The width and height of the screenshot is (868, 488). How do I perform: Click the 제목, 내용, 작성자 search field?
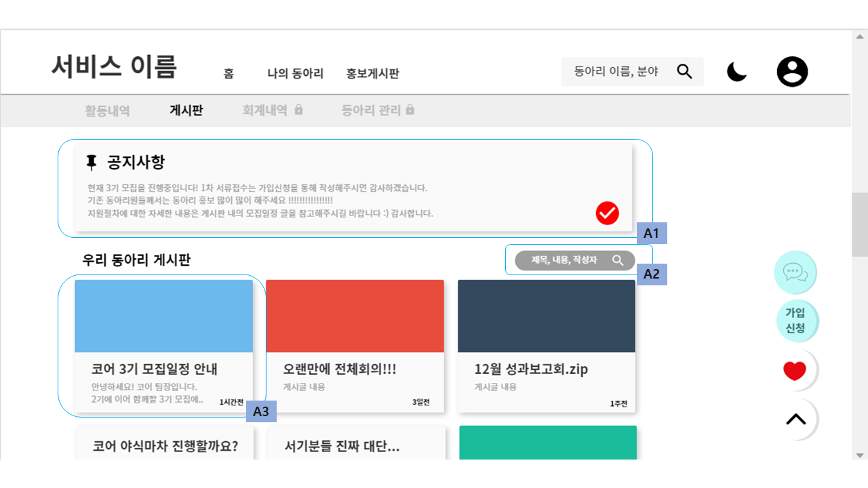tap(574, 260)
